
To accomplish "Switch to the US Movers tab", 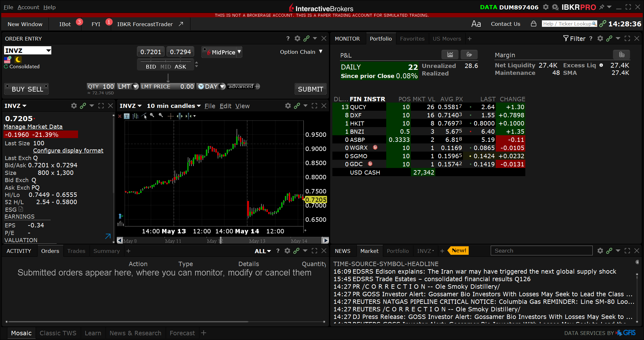I will coord(447,39).
